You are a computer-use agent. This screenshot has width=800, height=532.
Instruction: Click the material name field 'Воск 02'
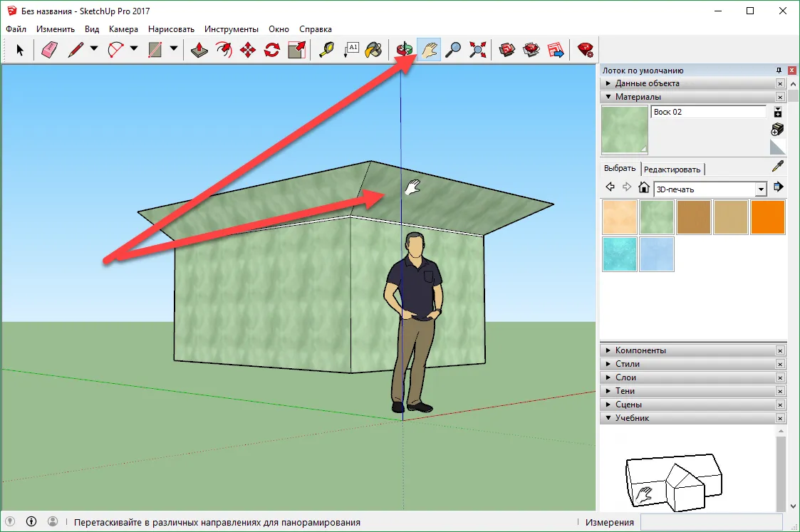[x=708, y=113]
